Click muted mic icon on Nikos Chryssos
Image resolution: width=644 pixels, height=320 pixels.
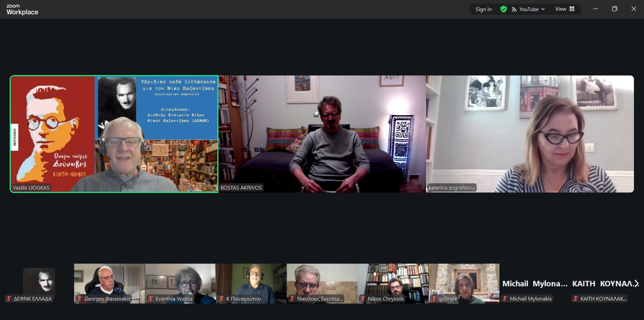point(363,299)
